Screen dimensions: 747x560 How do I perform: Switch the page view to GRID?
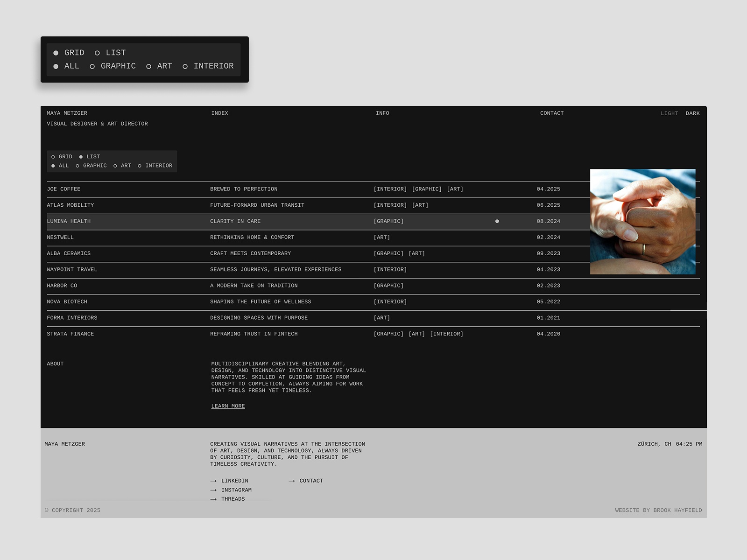[x=53, y=157]
